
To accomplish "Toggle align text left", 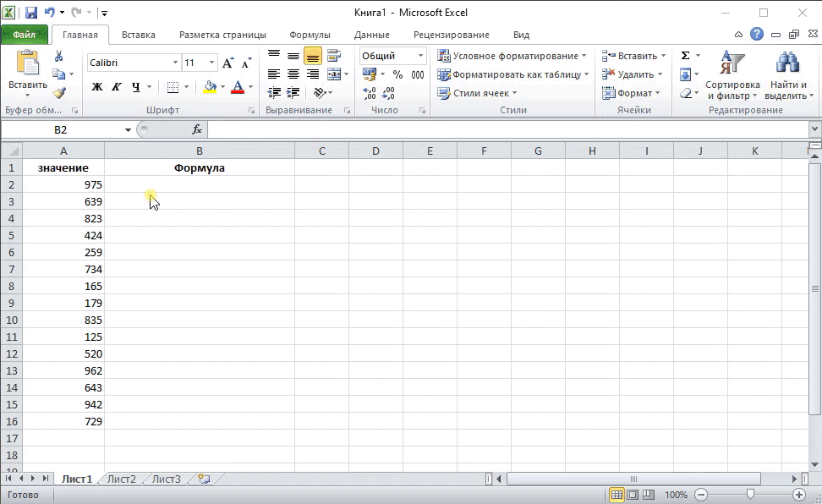I will pos(274,74).
